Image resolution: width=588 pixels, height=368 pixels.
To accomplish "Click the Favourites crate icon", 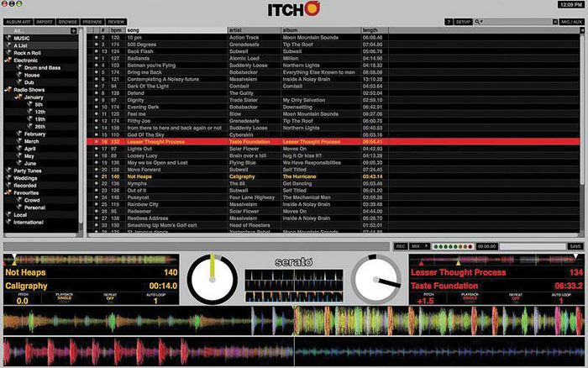I will tap(9, 192).
